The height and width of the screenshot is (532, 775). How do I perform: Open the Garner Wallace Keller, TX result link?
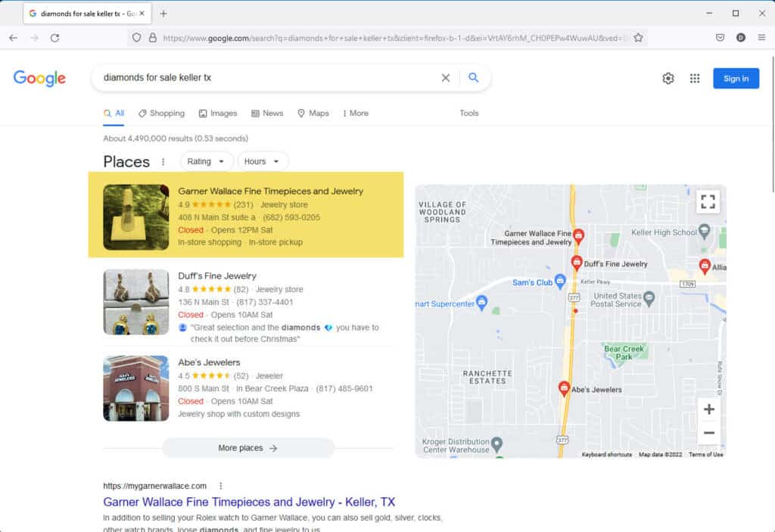click(249, 502)
